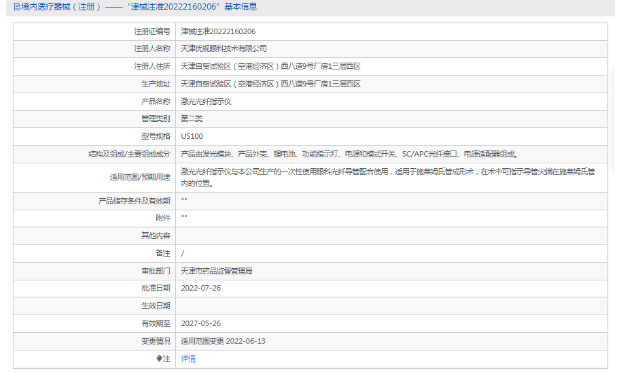This screenshot has height=373, width=618.
Task: Select the address value in the 注册人住所 row
Action: tap(270, 66)
